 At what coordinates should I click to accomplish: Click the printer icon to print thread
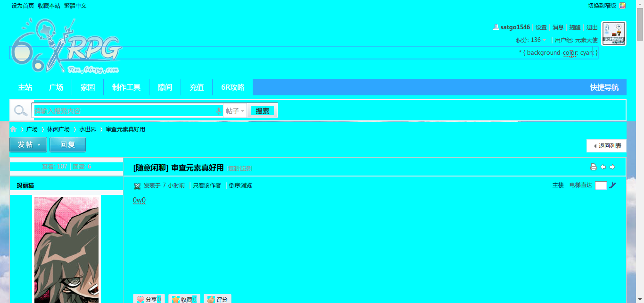(594, 167)
